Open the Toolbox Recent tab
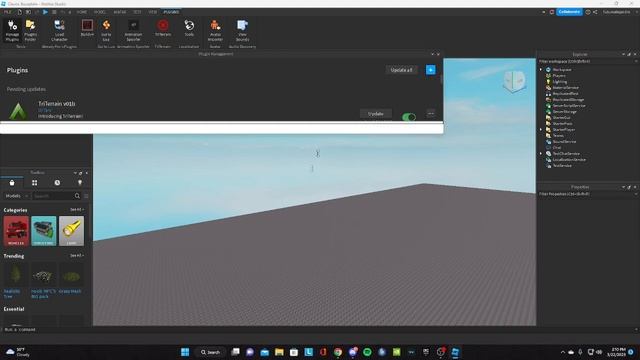Screen dimensions: 640x360 point(57,183)
